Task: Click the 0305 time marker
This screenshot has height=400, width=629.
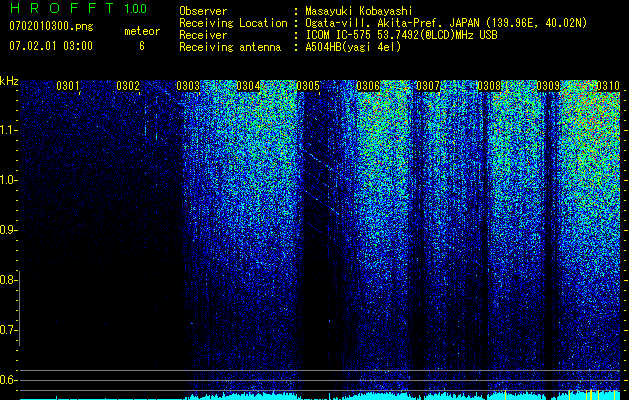Action: pyautogui.click(x=308, y=85)
